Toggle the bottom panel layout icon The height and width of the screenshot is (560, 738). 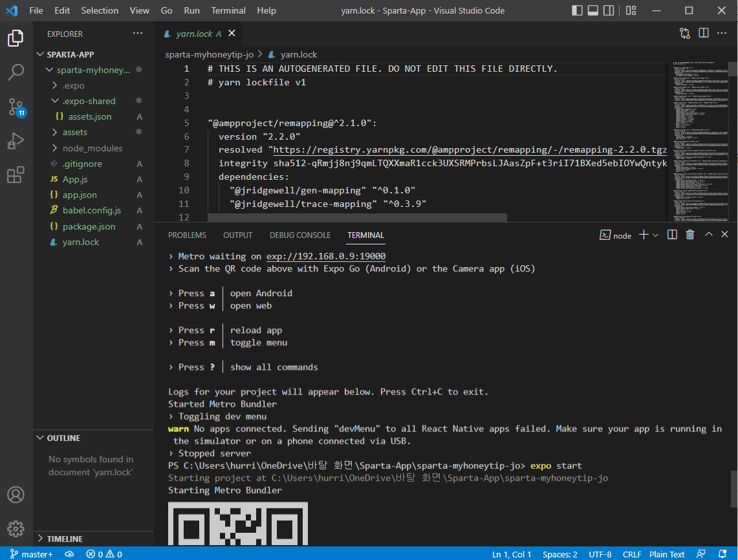[593, 10]
